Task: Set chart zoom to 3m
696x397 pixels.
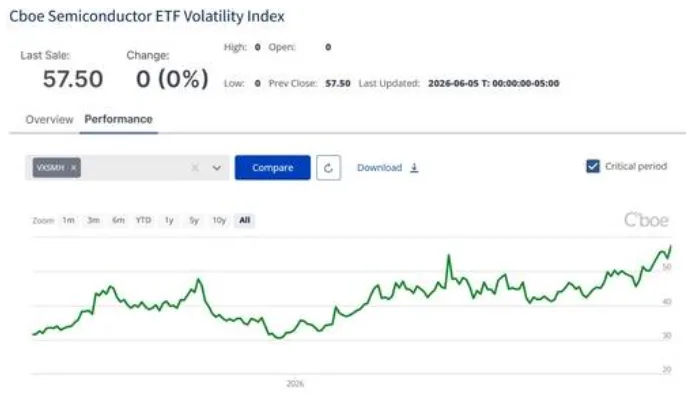Action: pyautogui.click(x=93, y=220)
